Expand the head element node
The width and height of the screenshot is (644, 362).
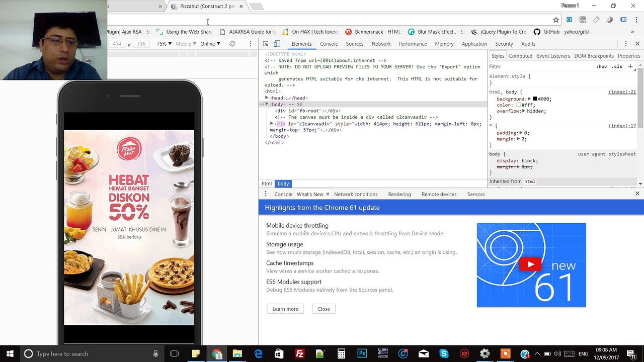267,98
